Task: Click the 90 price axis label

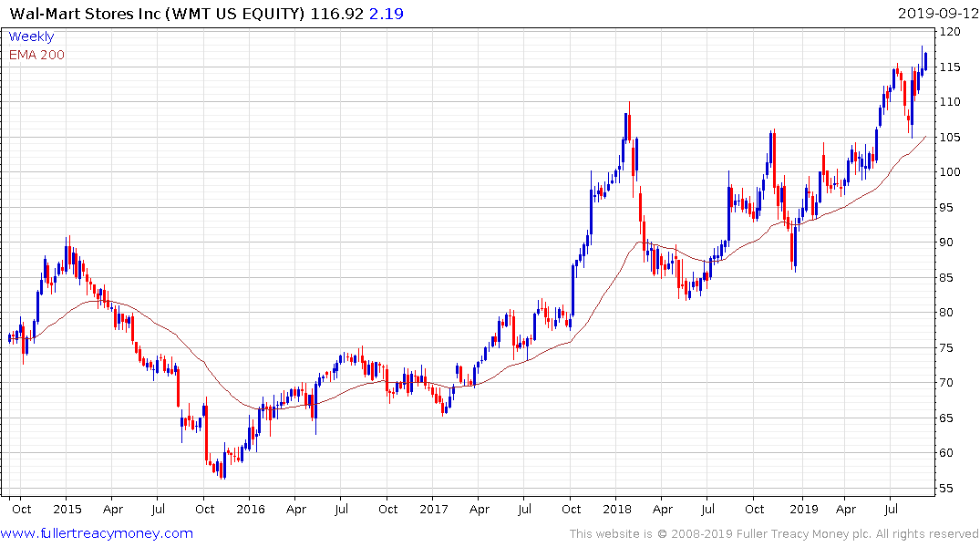Action: coord(947,242)
